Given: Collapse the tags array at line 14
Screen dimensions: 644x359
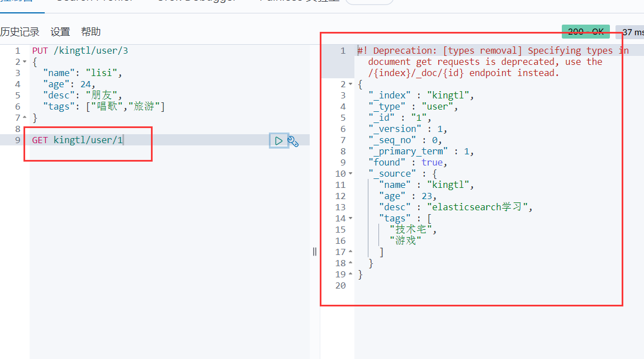Looking at the screenshot, I should pyautogui.click(x=351, y=219).
